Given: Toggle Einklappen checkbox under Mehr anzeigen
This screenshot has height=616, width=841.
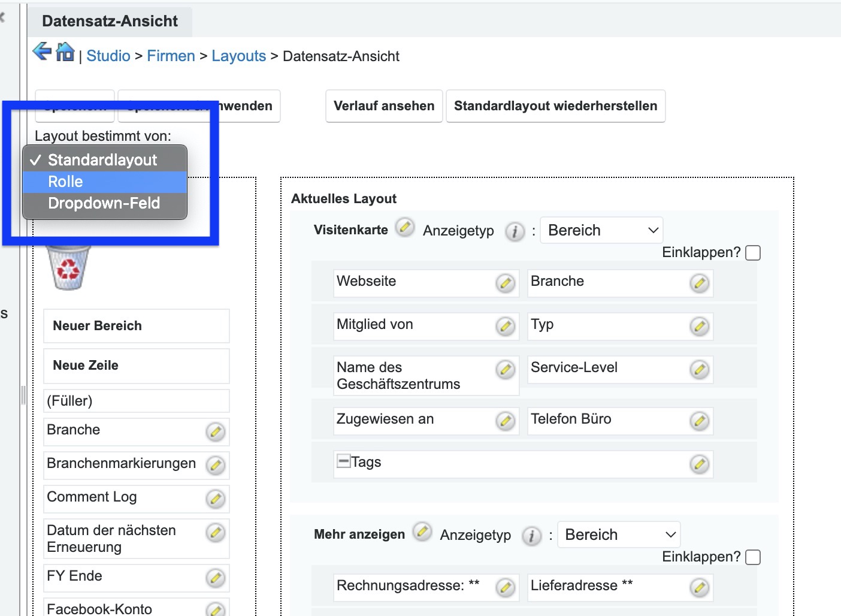Looking at the screenshot, I should point(753,557).
